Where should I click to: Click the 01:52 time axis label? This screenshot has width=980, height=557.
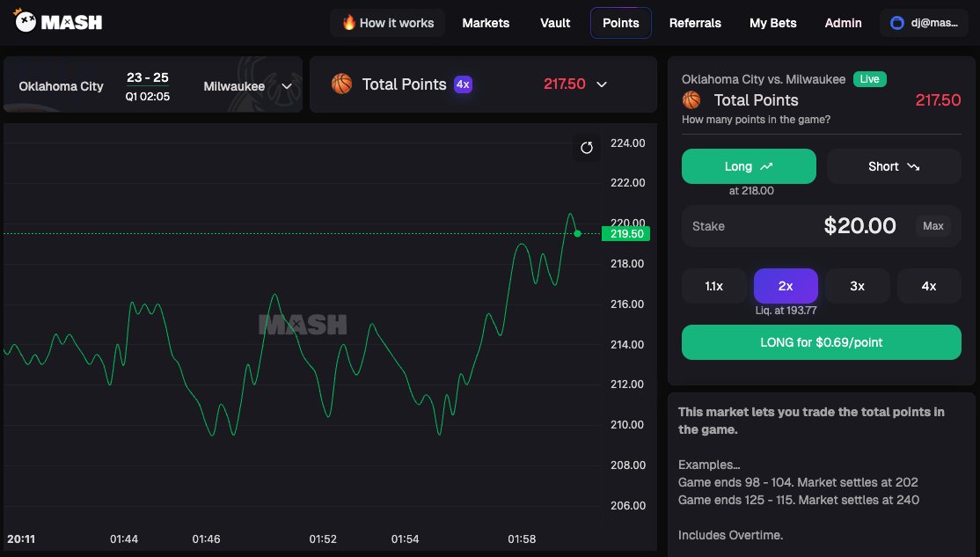coord(323,539)
